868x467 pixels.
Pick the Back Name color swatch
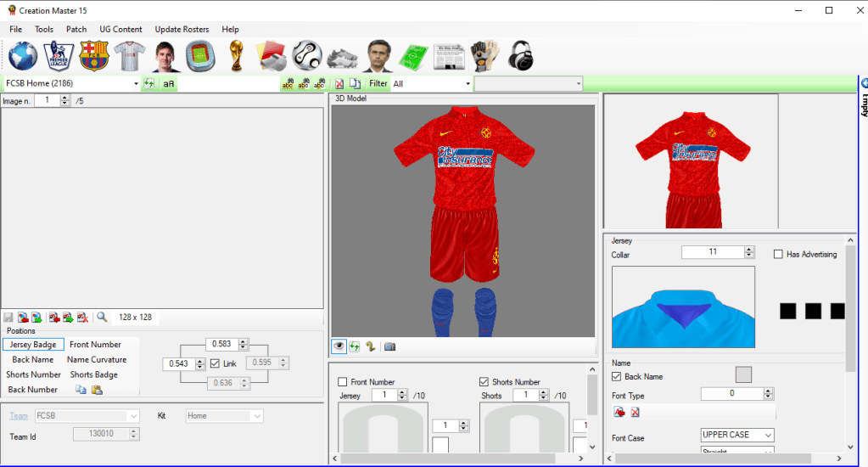pos(743,374)
